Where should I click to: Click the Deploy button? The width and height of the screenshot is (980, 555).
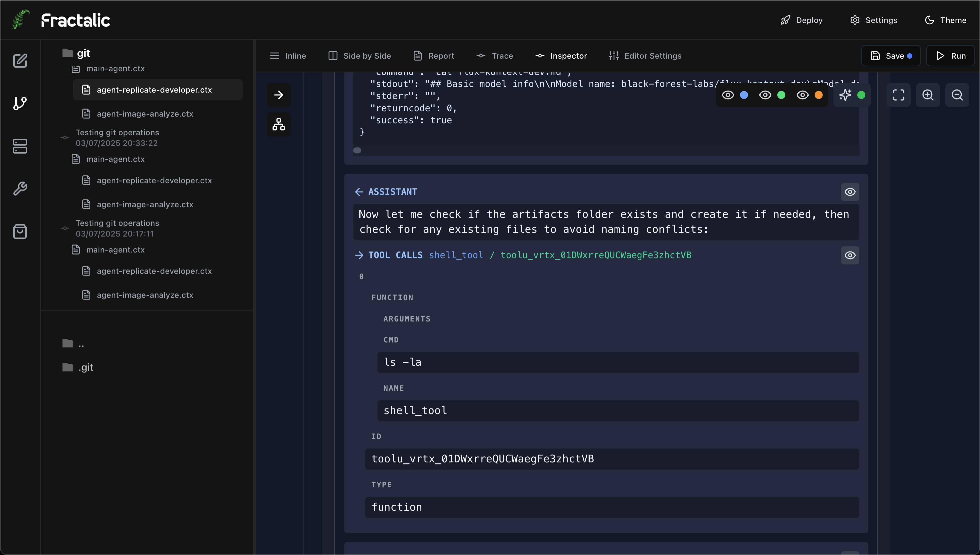[802, 20]
